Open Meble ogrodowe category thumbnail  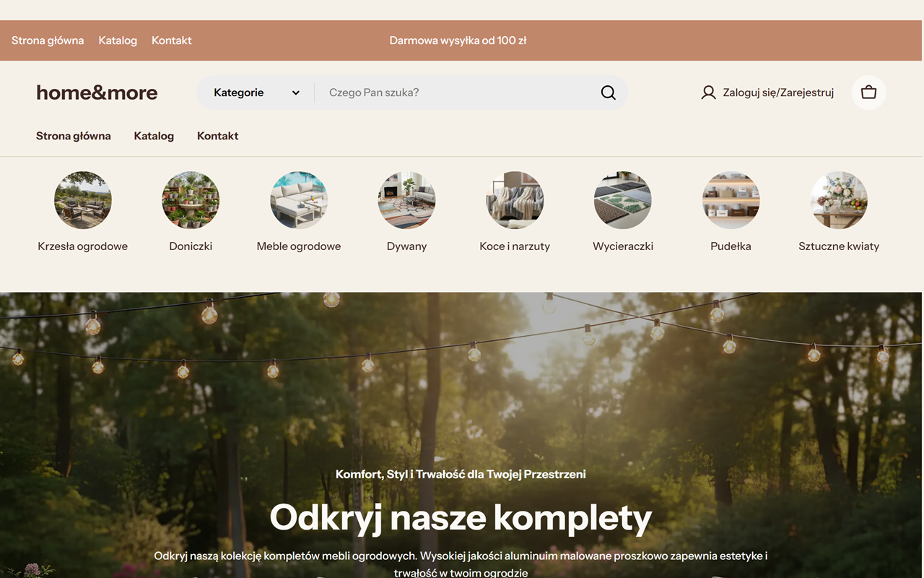pyautogui.click(x=299, y=200)
